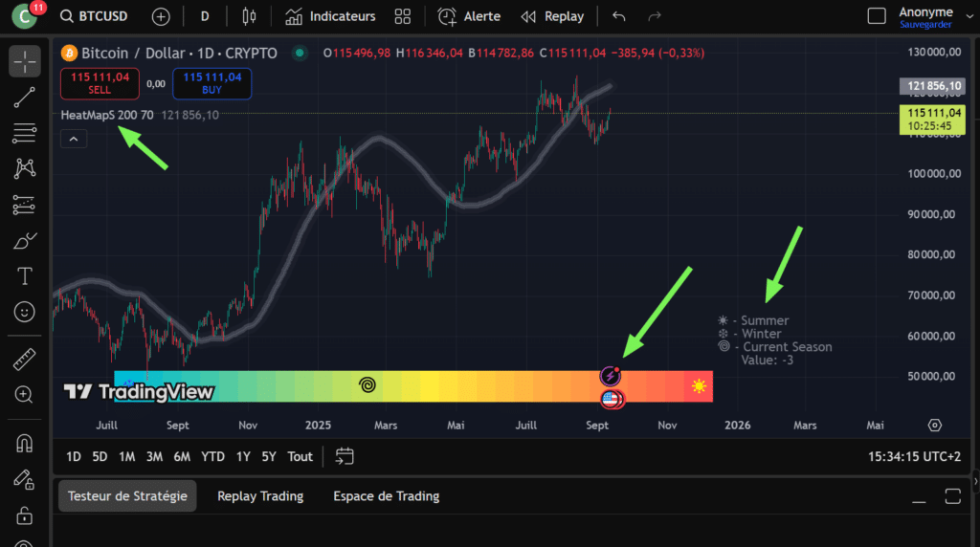Open the go-to-date calendar

[x=345, y=456]
